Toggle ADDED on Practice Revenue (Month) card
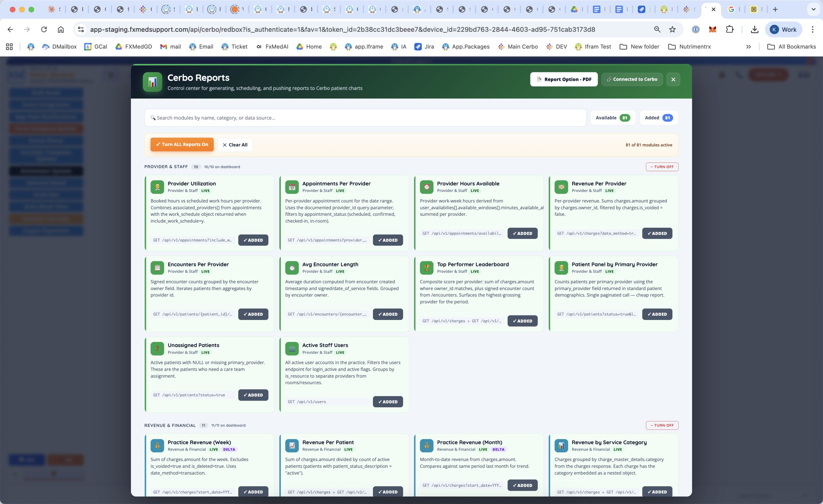823x504 pixels. pyautogui.click(x=522, y=485)
